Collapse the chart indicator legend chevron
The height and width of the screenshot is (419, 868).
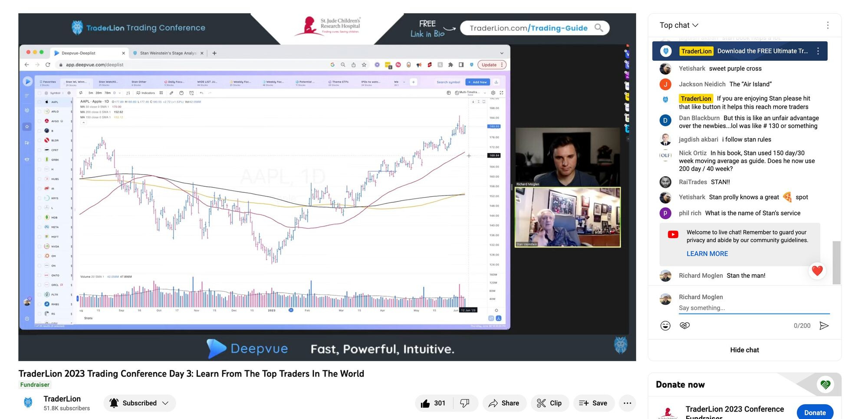pyautogui.click(x=83, y=122)
